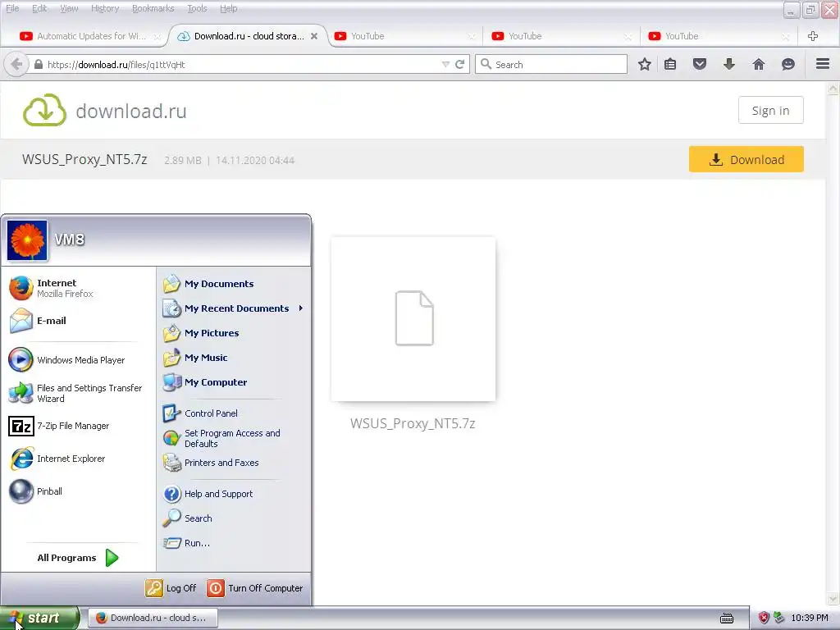Click Turn Off Computer

[255, 588]
